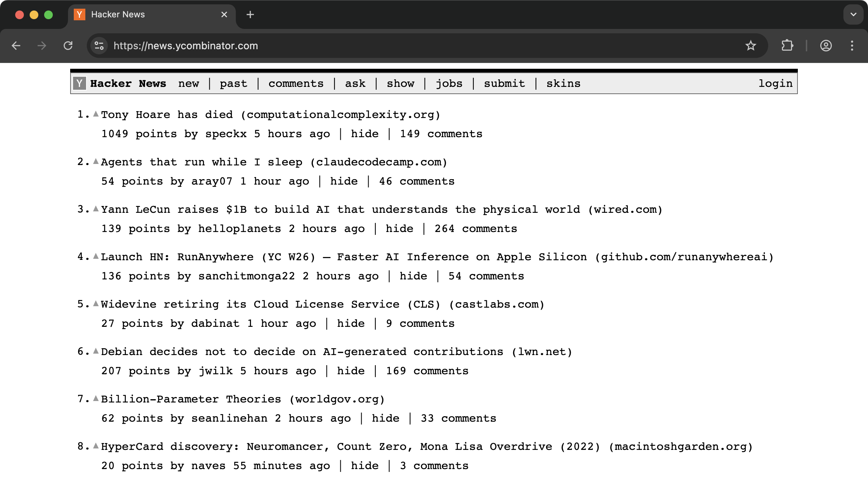This screenshot has height=485, width=868.
Task: Expand the tab search chevron dropdown
Action: coord(853,14)
